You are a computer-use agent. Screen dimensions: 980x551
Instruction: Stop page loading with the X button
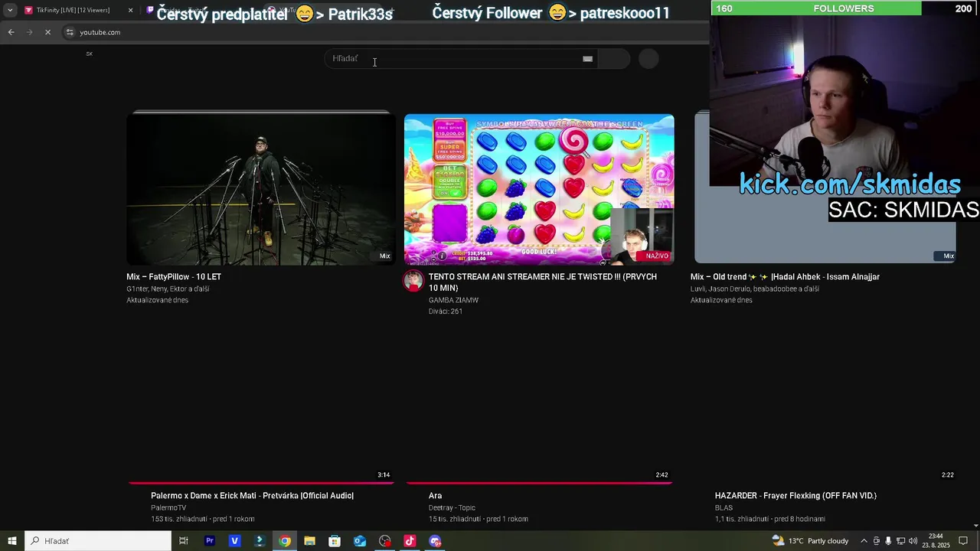click(47, 32)
